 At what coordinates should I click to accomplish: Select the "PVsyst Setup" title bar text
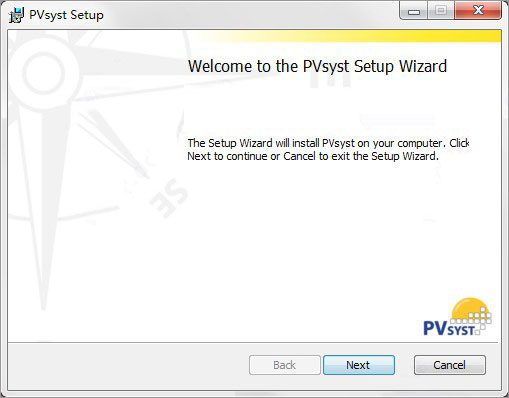66,15
